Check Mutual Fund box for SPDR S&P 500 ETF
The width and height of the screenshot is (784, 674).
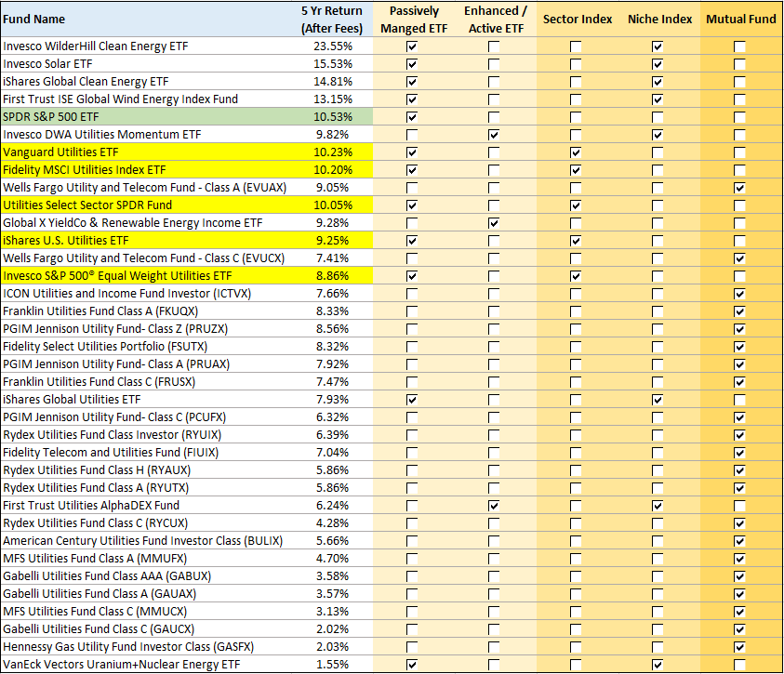point(739,117)
